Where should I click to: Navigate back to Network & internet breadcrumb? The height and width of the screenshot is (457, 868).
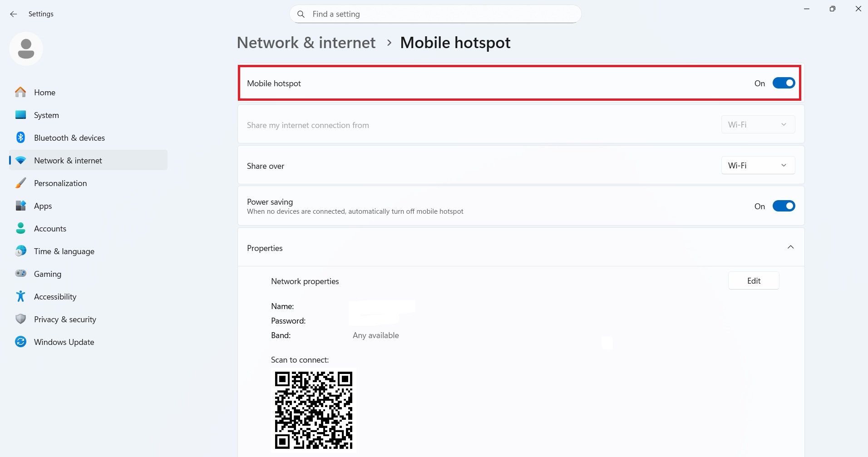coord(306,42)
